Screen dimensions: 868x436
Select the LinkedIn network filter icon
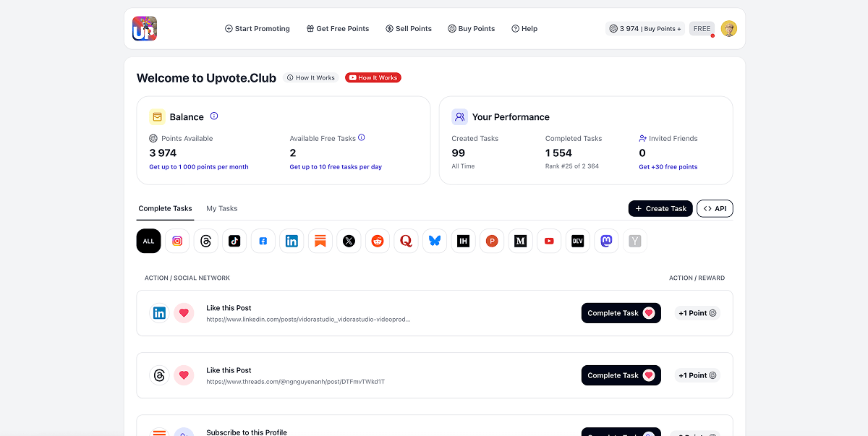pos(292,241)
